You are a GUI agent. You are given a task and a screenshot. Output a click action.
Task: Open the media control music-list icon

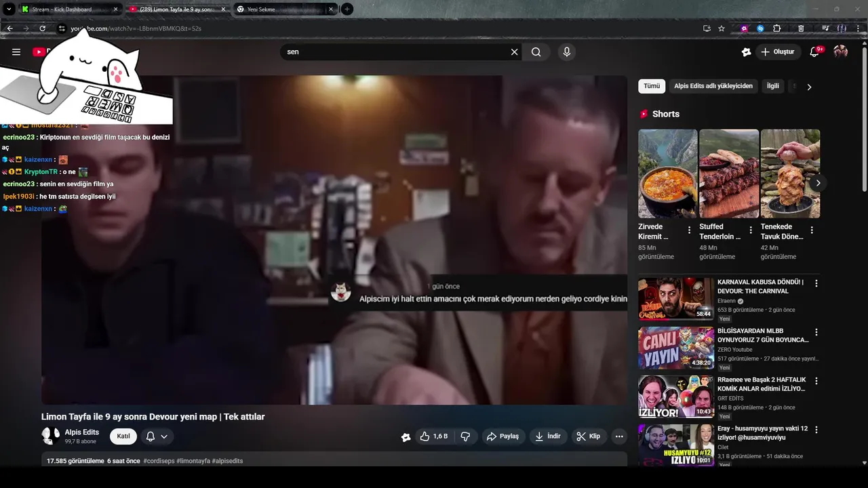(825, 28)
